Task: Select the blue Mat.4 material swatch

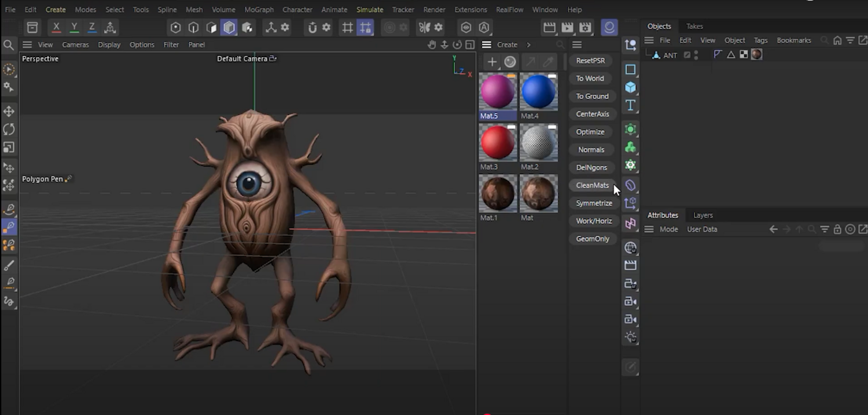Action: (538, 92)
